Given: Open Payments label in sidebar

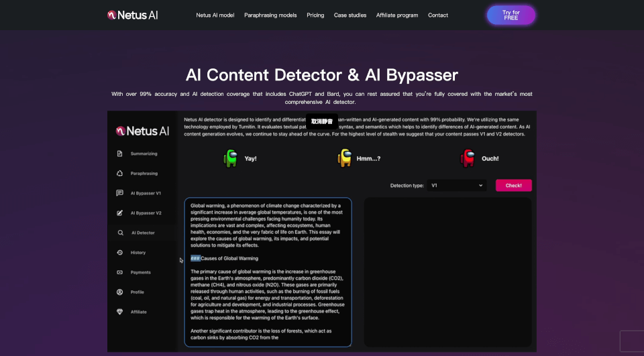Looking at the screenshot, I should click(x=140, y=272).
